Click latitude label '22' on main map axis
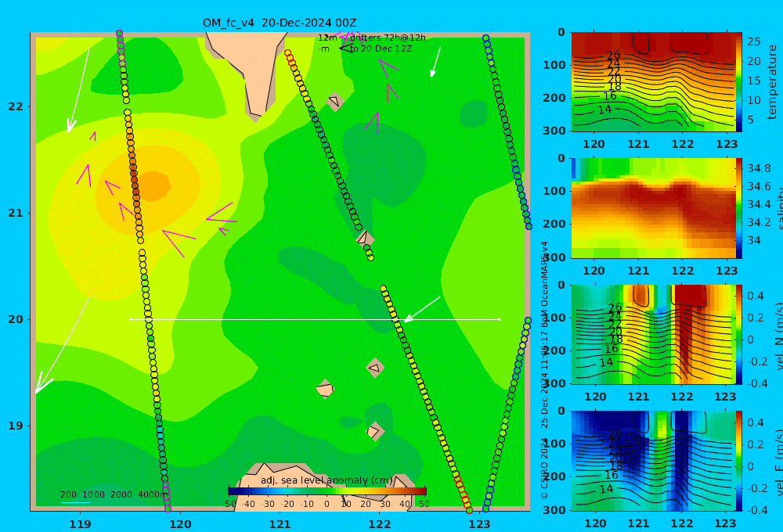Viewport: 783px width, 532px height. (x=16, y=106)
